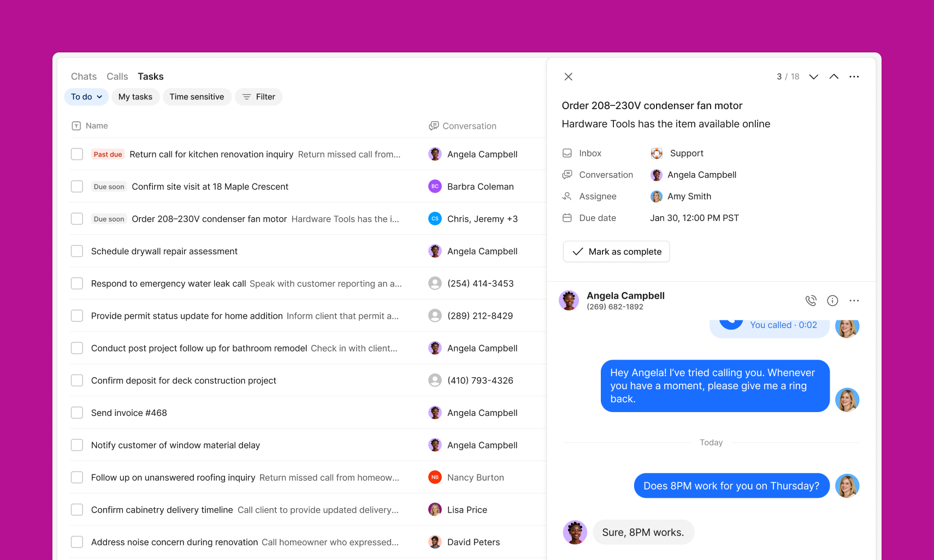
Task: Check Return call for kitchen renovation task
Action: coord(77,154)
